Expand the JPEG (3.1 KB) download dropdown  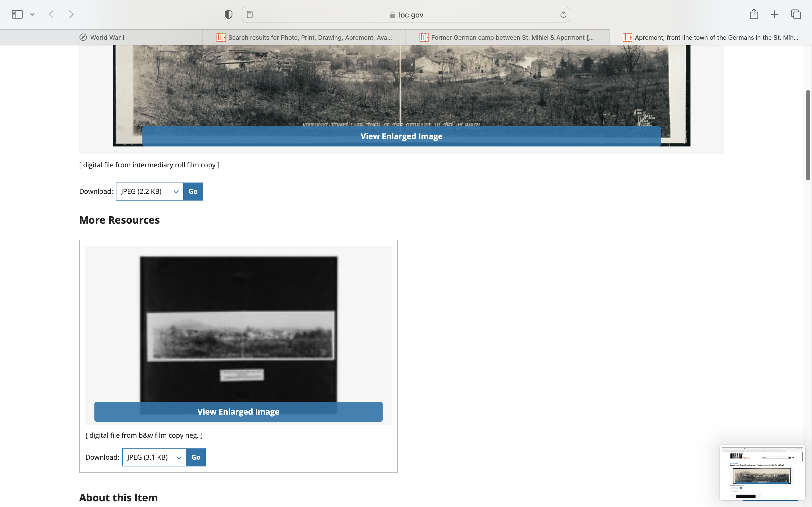[x=154, y=457]
